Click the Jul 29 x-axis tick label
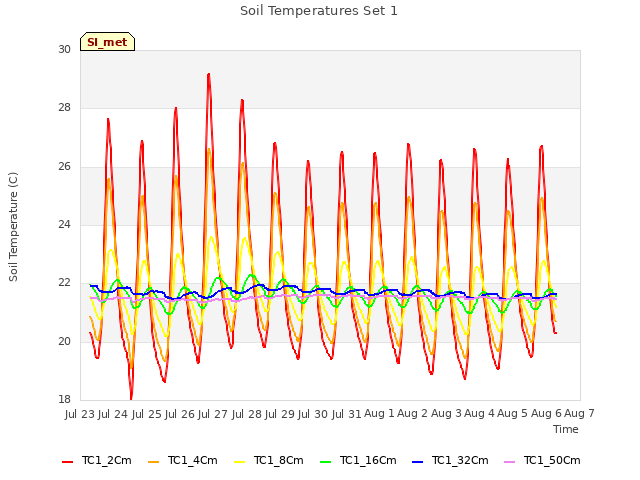 (x=280, y=414)
